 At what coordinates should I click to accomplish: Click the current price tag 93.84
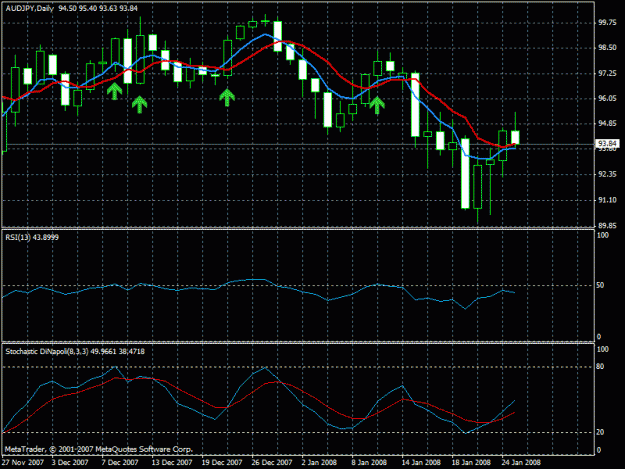[607, 143]
